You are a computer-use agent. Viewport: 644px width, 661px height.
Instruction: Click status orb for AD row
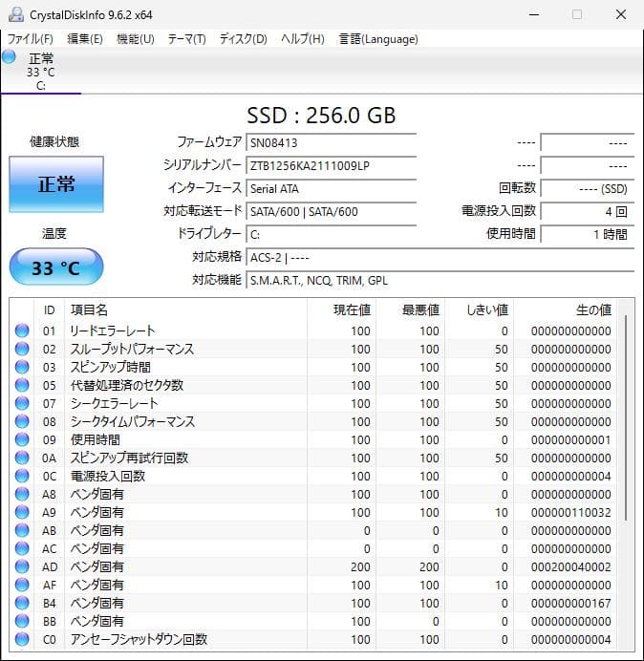[22, 566]
